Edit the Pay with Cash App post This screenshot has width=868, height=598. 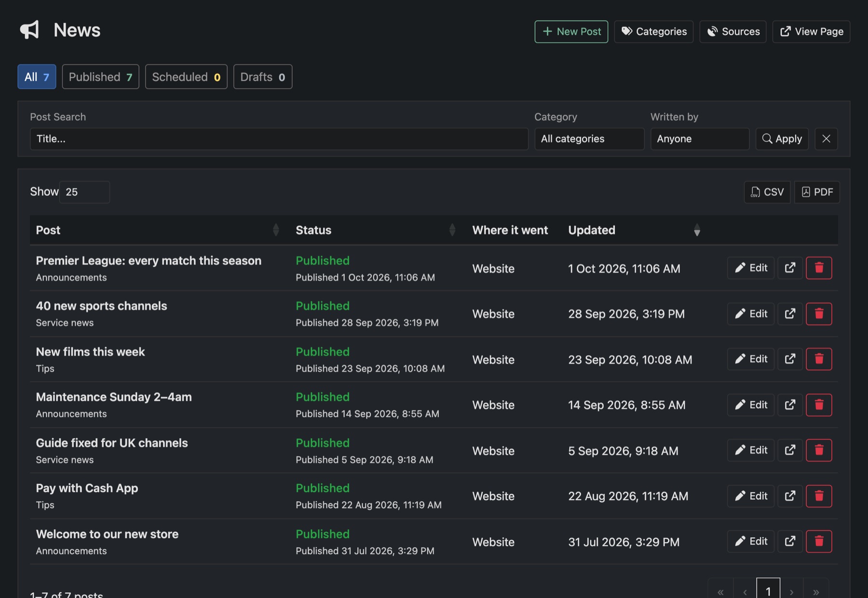point(750,496)
